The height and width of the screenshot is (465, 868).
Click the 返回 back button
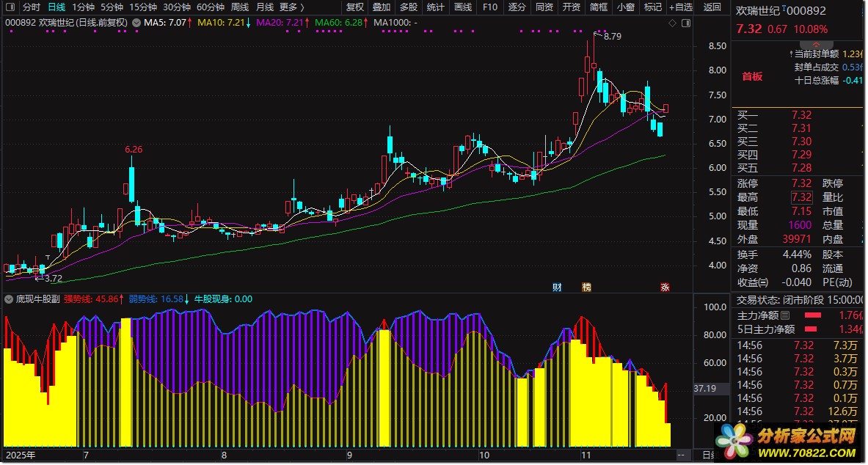(x=712, y=7)
